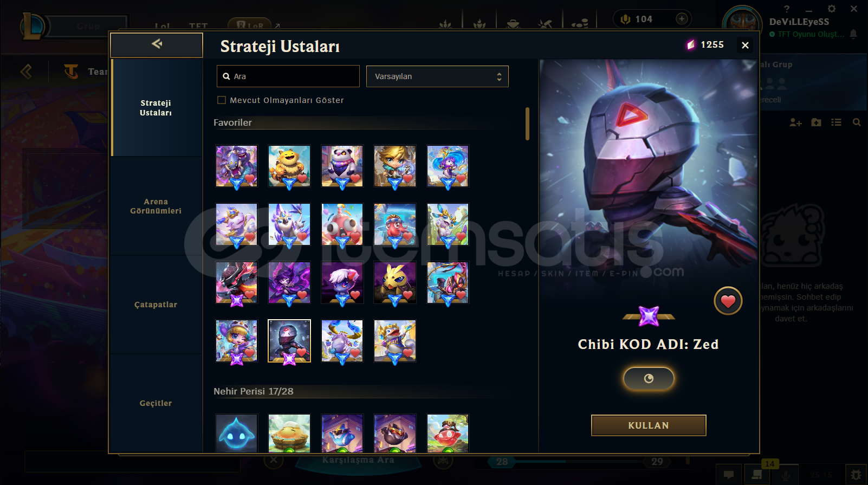868x485 pixels.
Task: Switch to the Çatapatlar tab
Action: [x=156, y=305]
